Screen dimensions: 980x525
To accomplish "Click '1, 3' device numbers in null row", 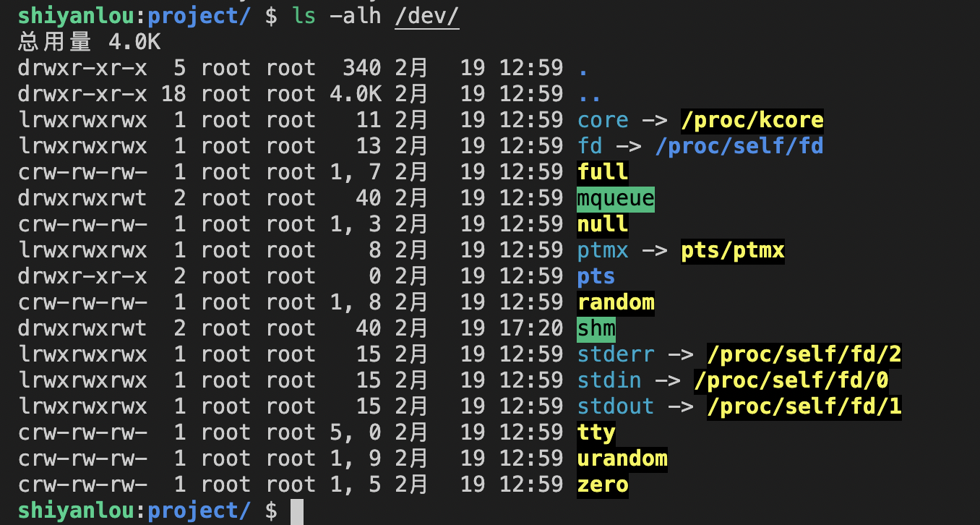I will click(x=356, y=224).
